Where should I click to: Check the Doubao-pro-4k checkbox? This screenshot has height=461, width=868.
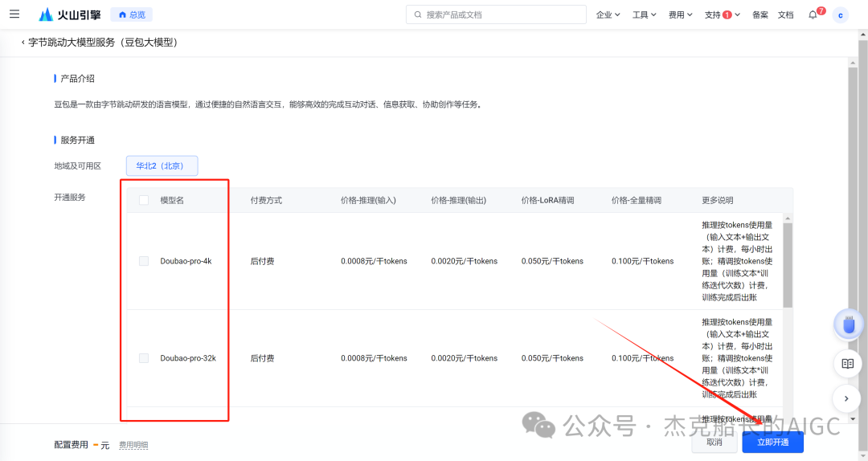click(x=144, y=261)
